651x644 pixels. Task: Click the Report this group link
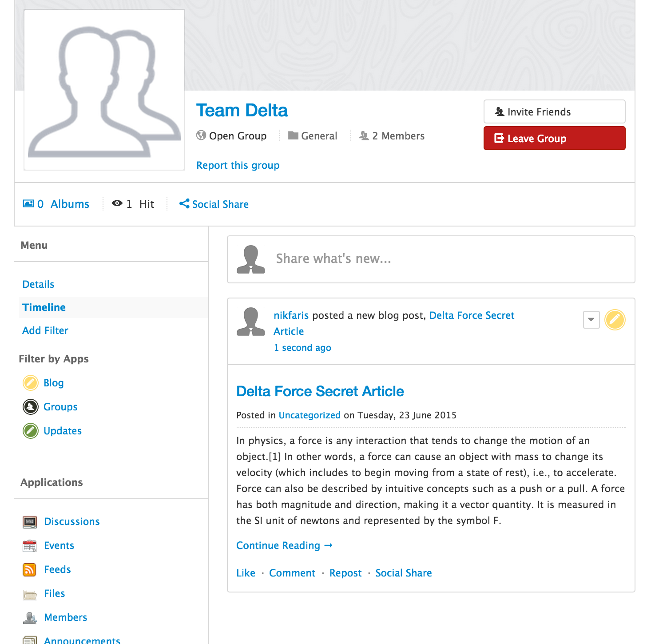pos(238,165)
